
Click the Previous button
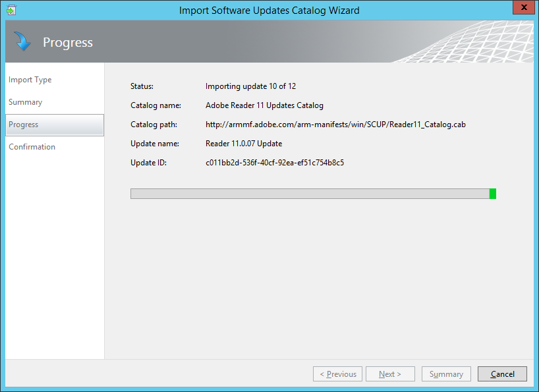337,374
